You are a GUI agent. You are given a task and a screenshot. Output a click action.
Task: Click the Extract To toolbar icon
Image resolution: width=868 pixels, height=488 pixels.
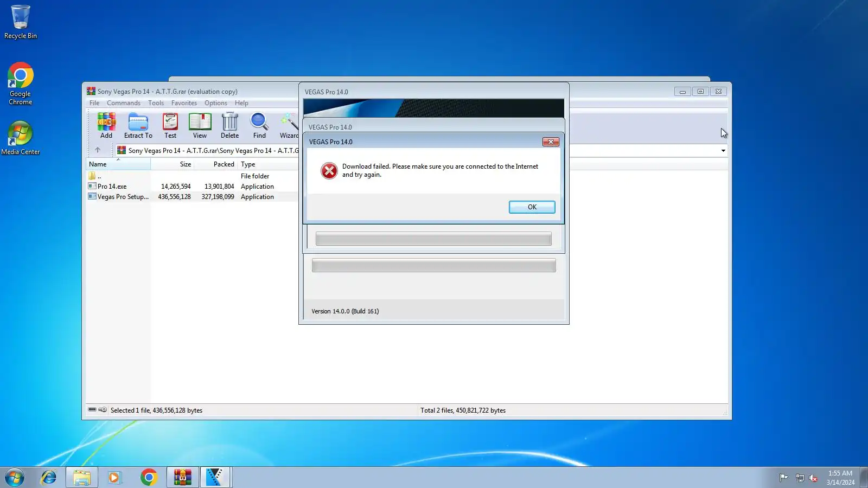pos(138,125)
